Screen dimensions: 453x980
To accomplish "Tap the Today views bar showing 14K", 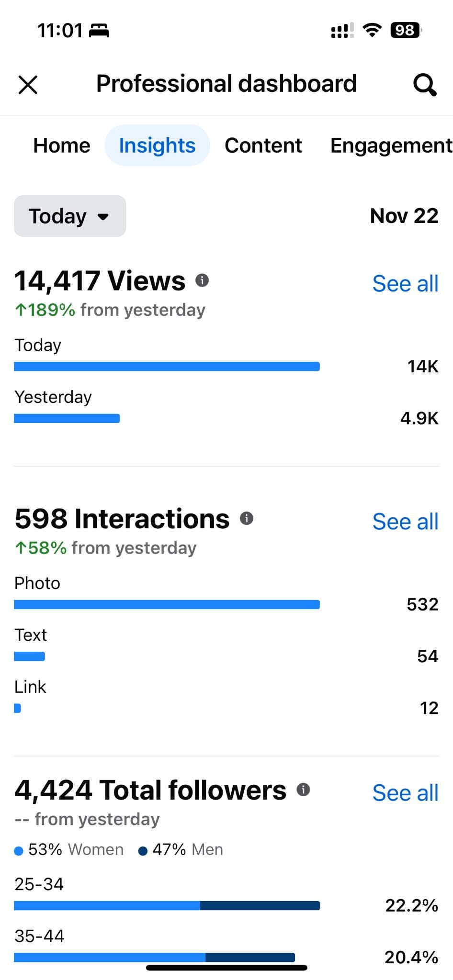I will (167, 366).
